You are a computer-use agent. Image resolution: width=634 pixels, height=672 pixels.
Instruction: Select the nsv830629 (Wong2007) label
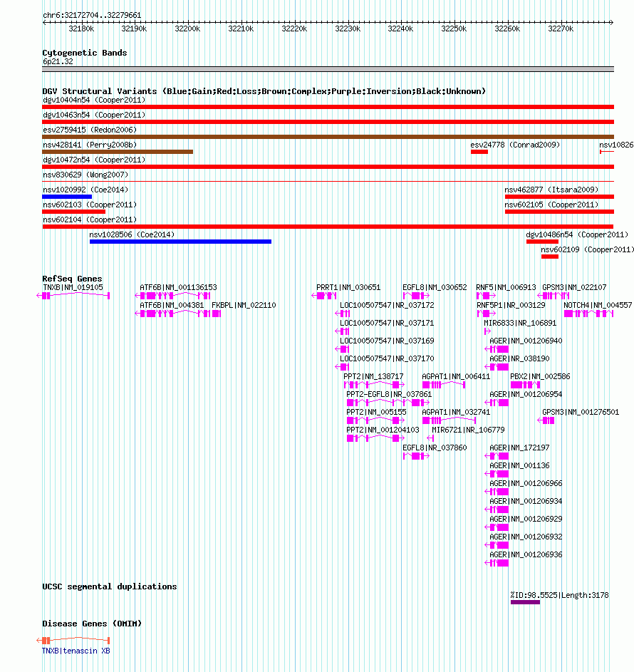(85, 175)
